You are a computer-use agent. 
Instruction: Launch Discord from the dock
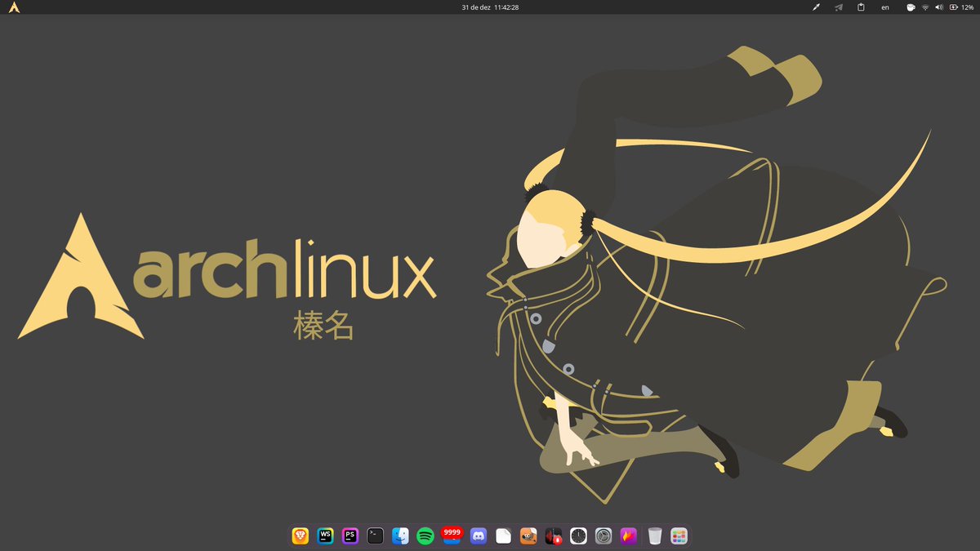coord(479,536)
